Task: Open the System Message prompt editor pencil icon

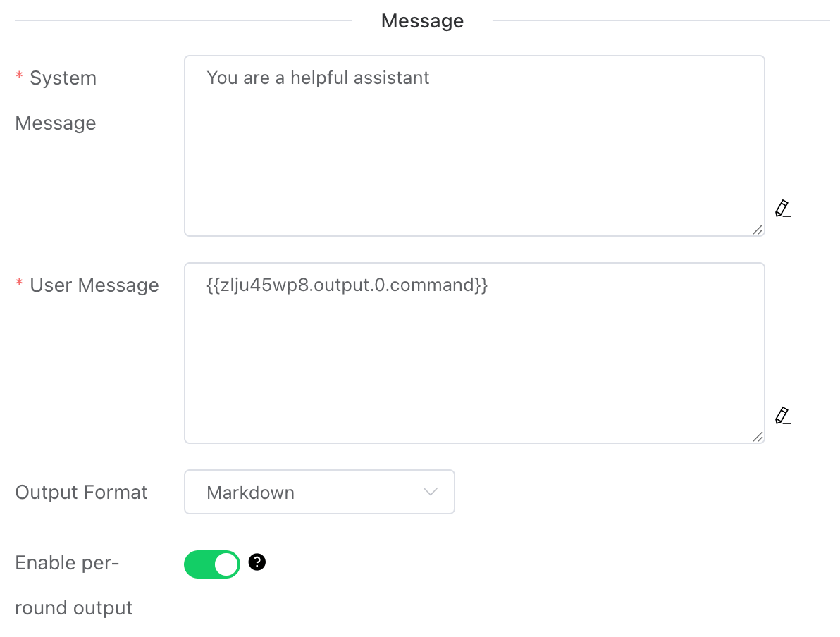Action: [782, 209]
